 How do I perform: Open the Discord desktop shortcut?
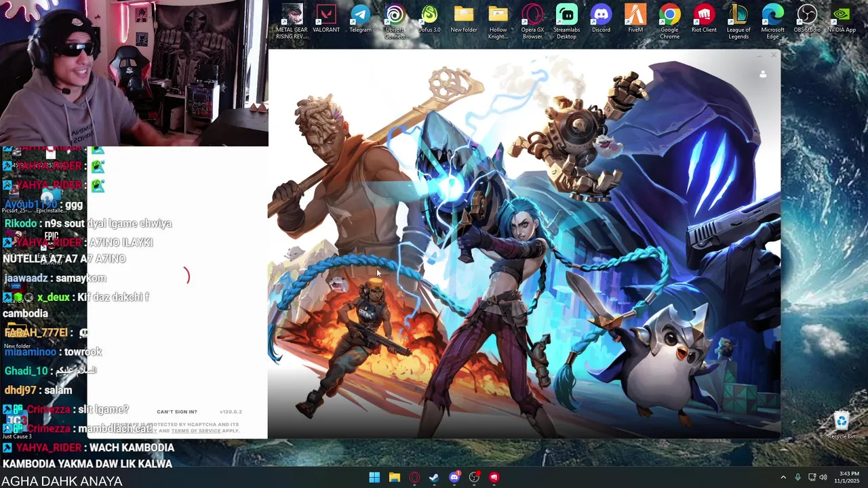601,19
